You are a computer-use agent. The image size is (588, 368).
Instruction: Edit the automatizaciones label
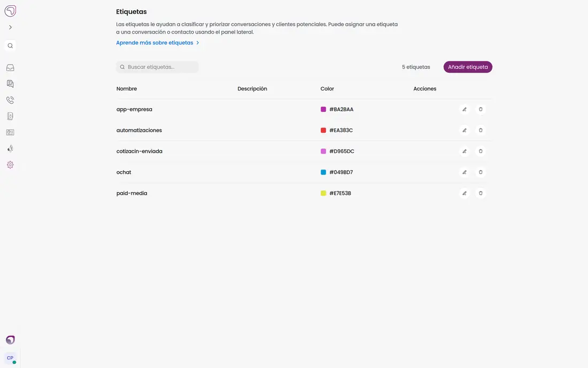[x=464, y=131]
